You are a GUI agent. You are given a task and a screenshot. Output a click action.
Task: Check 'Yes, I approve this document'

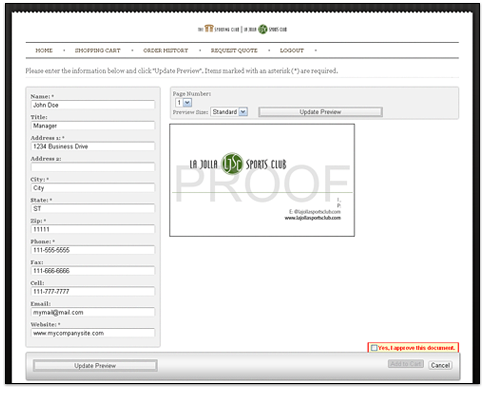point(374,348)
